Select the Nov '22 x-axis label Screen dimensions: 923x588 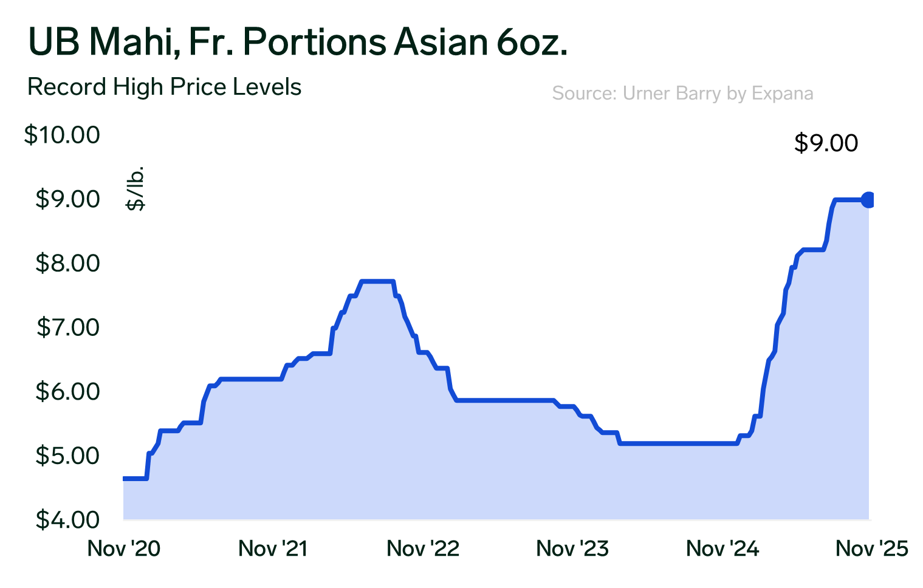click(423, 549)
